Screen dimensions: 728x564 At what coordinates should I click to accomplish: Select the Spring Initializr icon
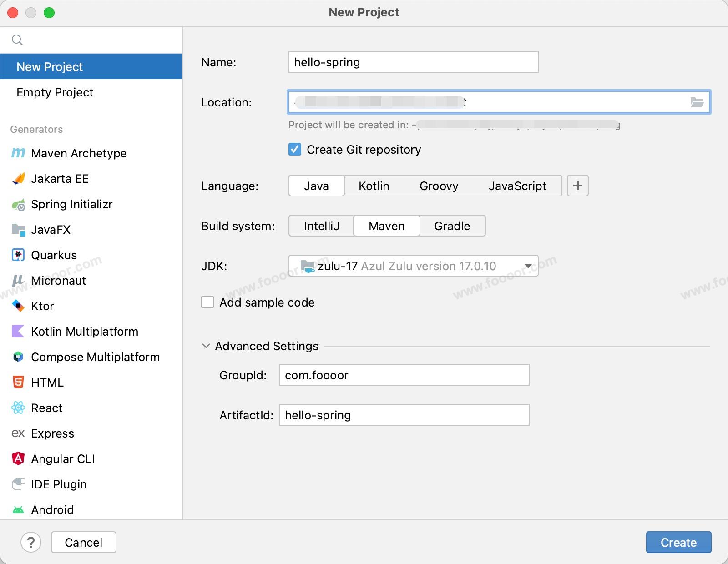click(18, 205)
